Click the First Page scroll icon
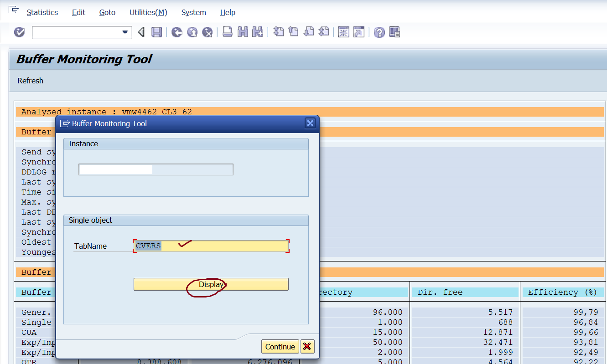This screenshot has width=607, height=364. [x=278, y=32]
